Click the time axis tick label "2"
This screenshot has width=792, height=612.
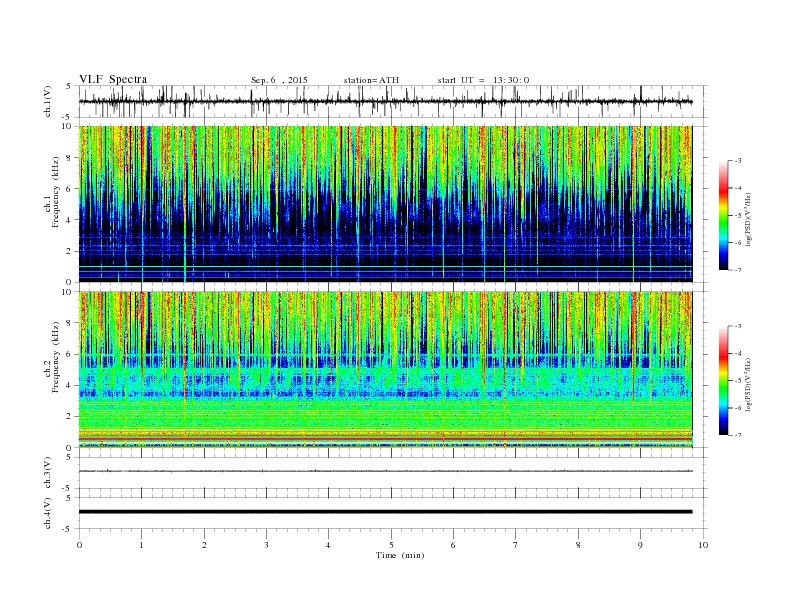pos(204,545)
